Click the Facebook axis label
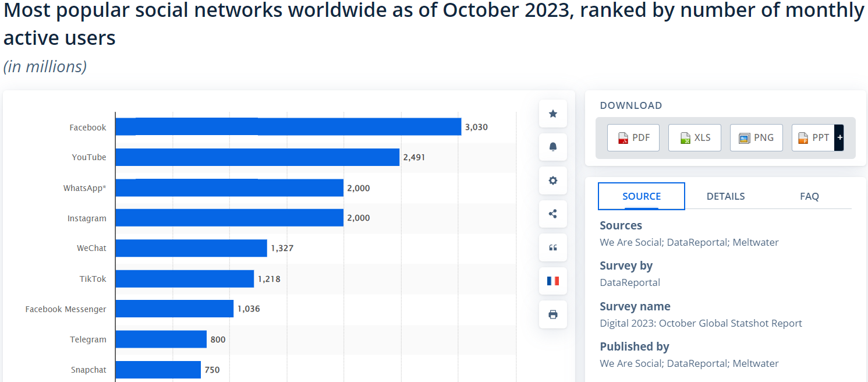Image resolution: width=868 pixels, height=382 pixels. click(88, 128)
